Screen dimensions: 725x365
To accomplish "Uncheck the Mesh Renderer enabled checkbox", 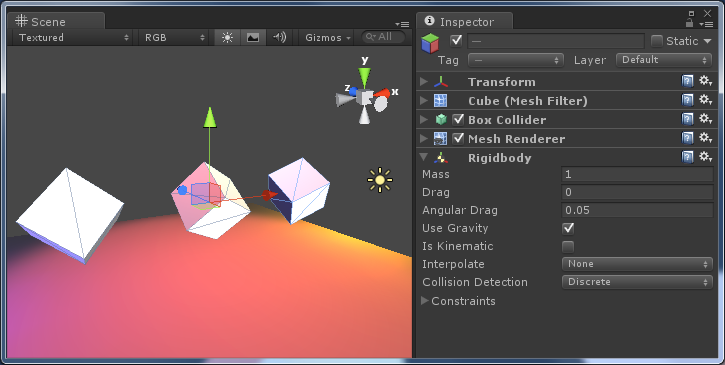I will [458, 138].
